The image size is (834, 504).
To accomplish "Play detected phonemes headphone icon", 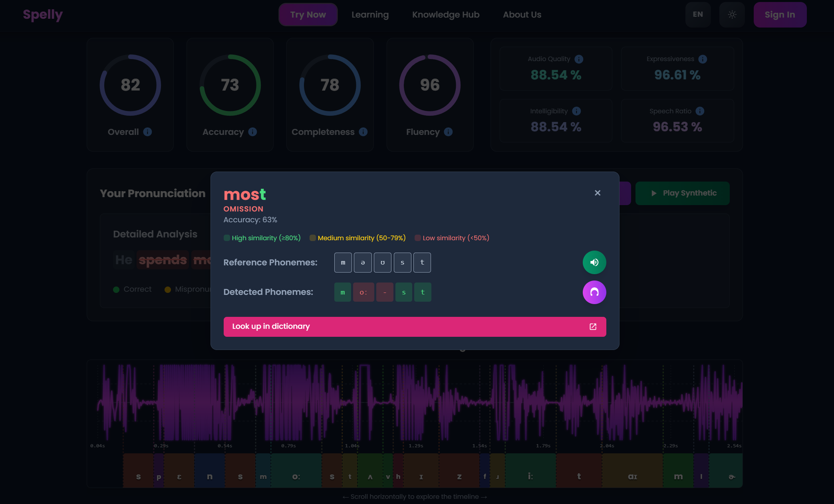I will [594, 292].
